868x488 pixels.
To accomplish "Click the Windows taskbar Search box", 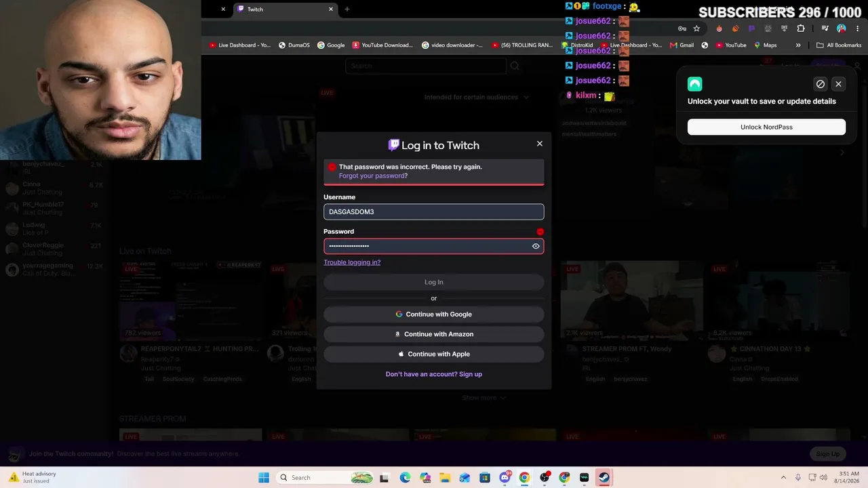I will click(x=325, y=478).
